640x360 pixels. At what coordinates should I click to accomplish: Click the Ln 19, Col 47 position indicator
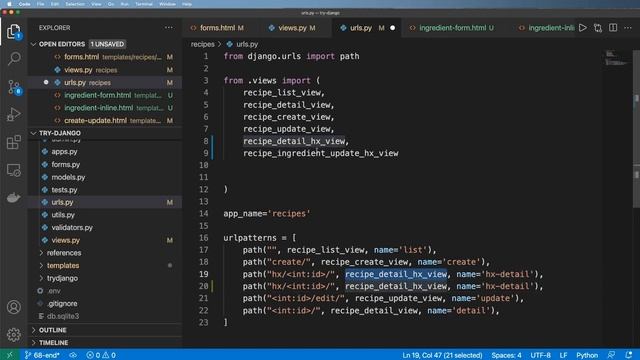click(x=442, y=355)
